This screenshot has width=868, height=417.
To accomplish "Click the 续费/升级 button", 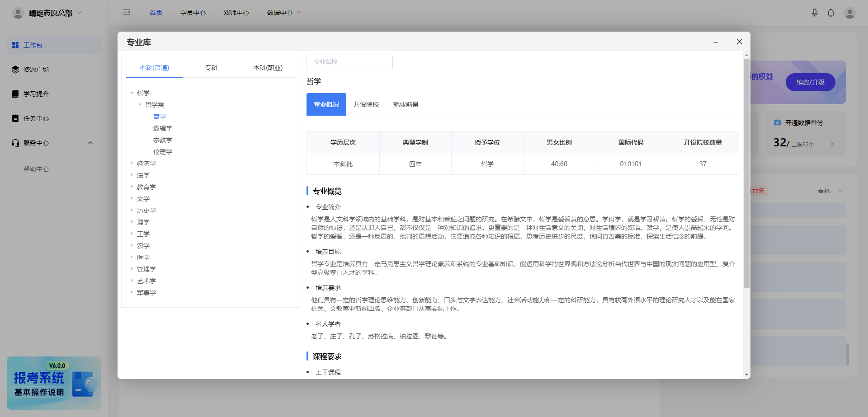I will point(810,82).
